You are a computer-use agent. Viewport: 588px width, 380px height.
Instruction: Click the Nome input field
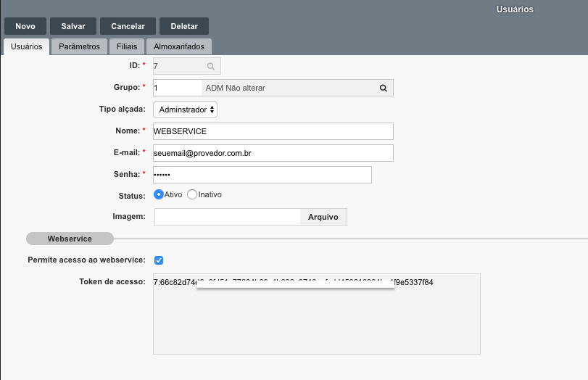point(273,131)
